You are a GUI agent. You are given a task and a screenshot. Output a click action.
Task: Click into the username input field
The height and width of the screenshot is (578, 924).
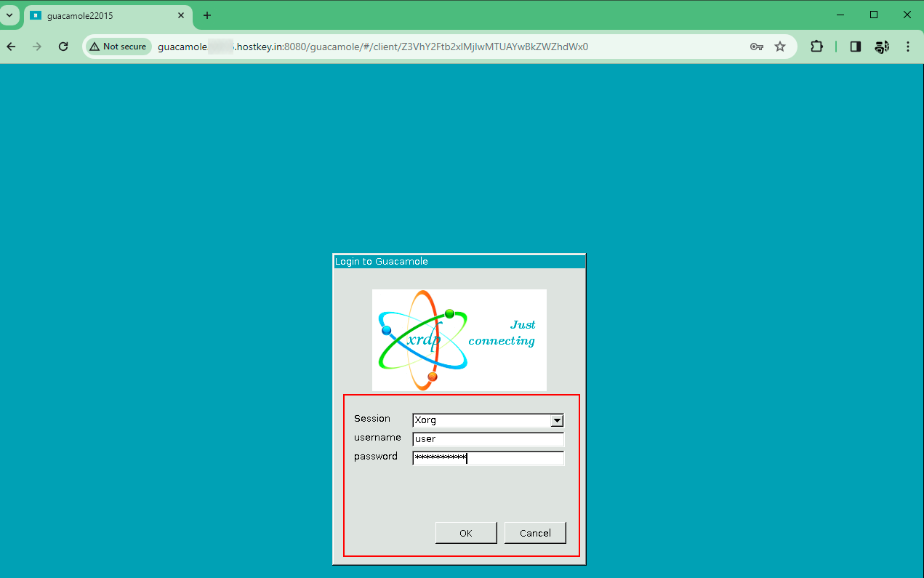tap(488, 439)
